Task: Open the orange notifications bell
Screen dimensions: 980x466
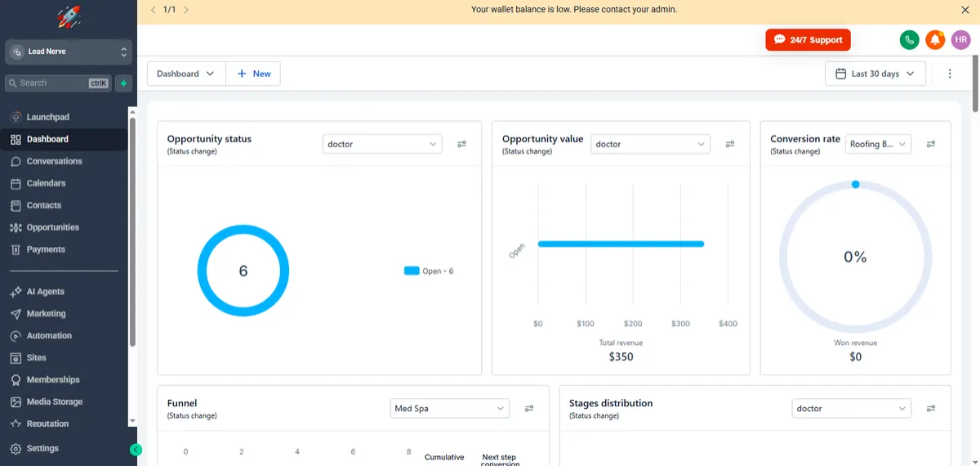Action: 935,40
